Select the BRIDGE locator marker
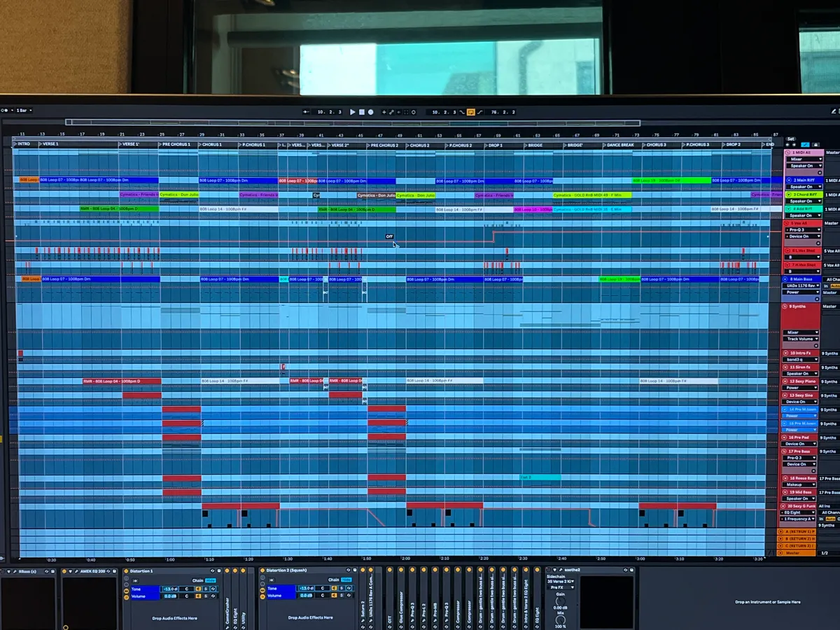Image resolution: width=840 pixels, height=630 pixels. tap(535, 145)
